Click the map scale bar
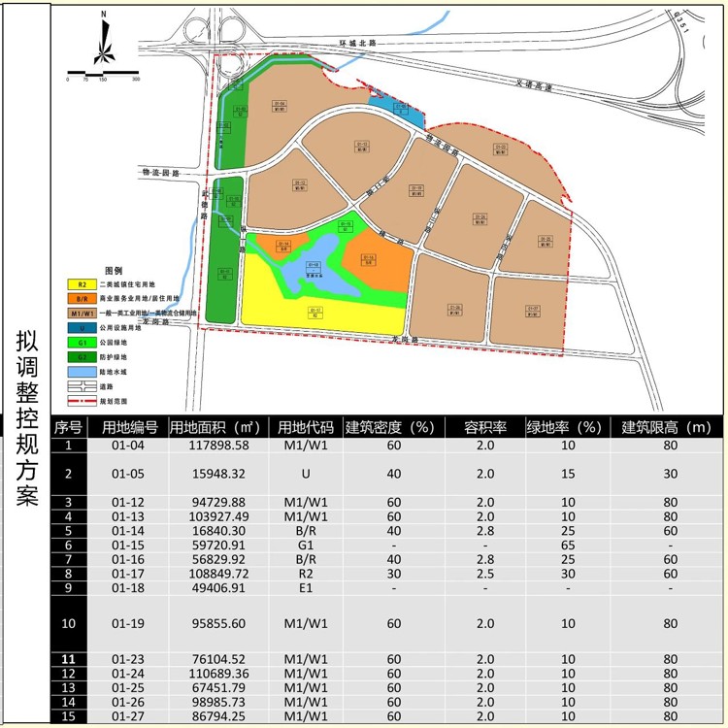 pos(103,73)
